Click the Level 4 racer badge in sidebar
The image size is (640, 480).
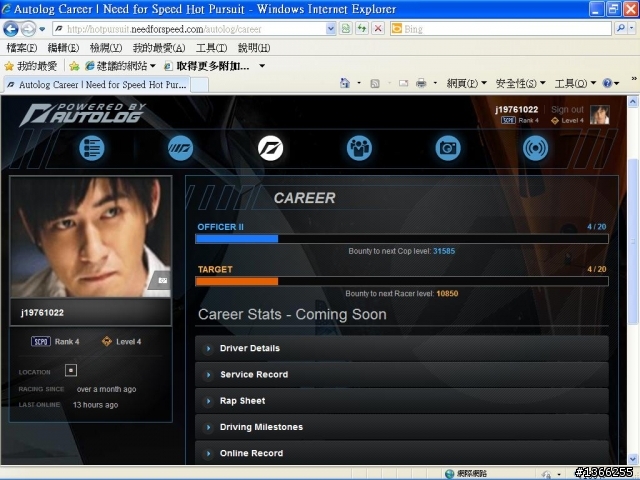(x=122, y=342)
